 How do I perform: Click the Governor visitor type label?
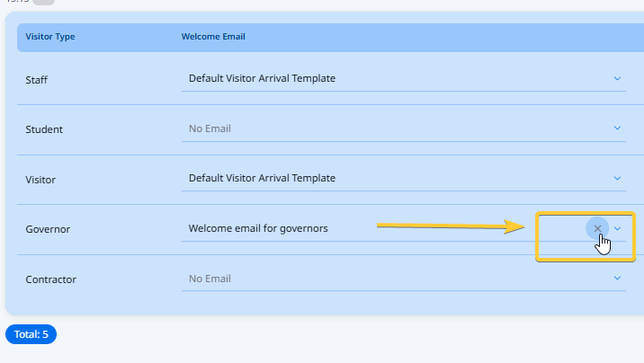click(x=48, y=229)
